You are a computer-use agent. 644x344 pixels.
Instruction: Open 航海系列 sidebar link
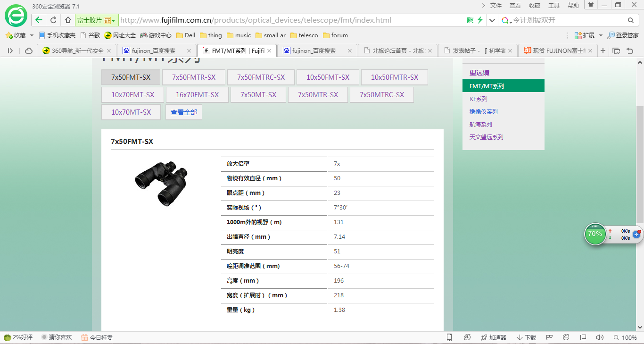480,125
